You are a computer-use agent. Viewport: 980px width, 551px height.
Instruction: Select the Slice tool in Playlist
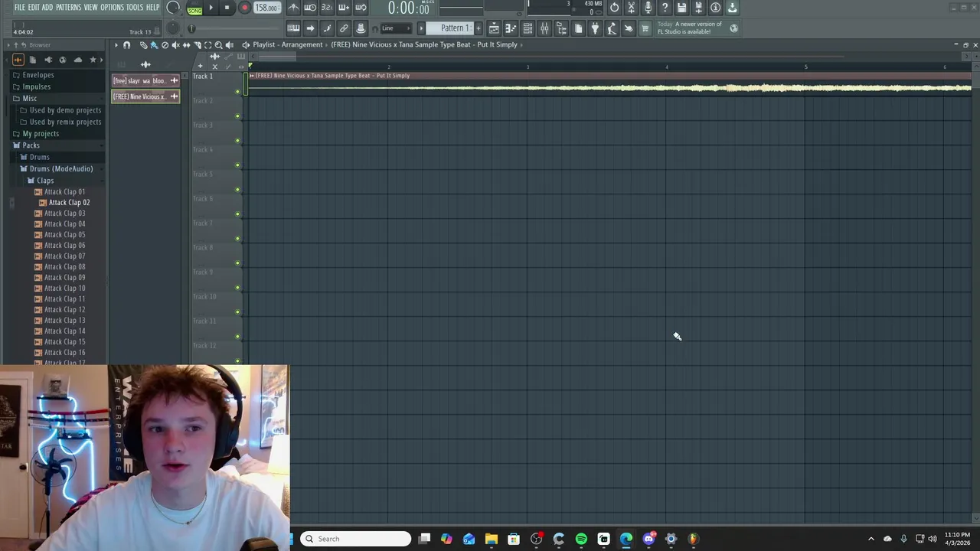click(x=198, y=45)
